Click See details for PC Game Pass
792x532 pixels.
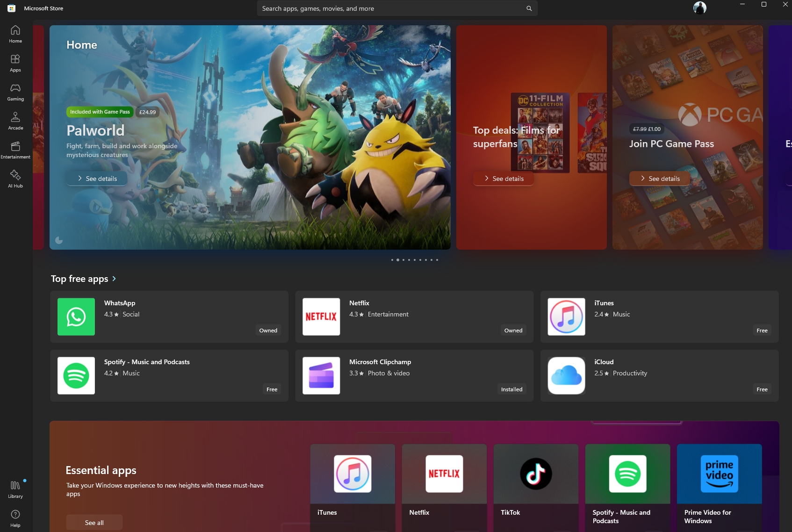660,179
